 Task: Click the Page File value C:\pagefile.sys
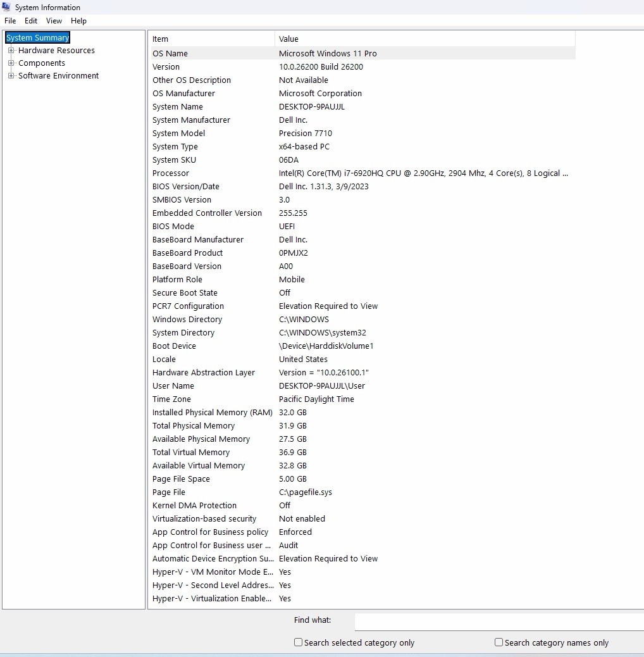point(306,492)
